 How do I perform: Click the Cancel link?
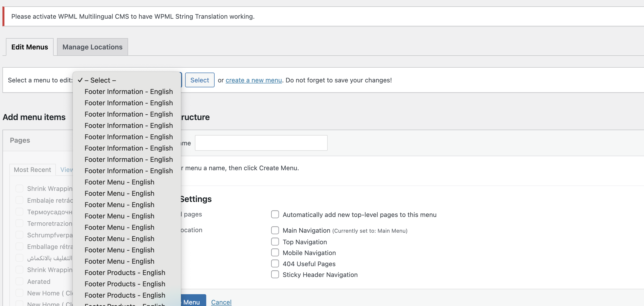pos(221,302)
